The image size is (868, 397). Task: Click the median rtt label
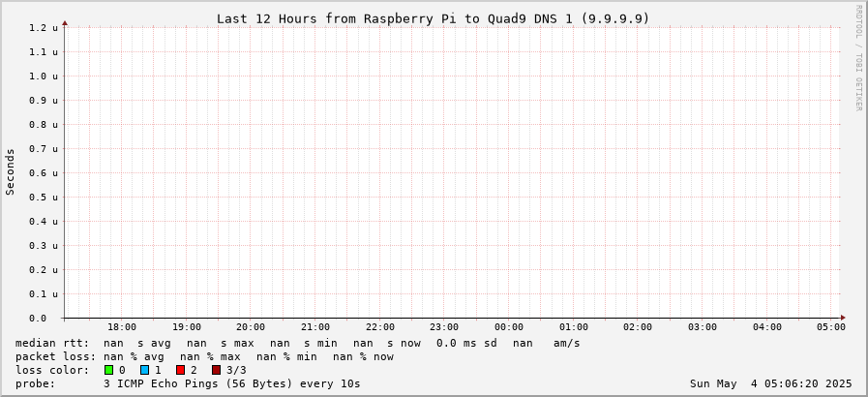pos(52,344)
